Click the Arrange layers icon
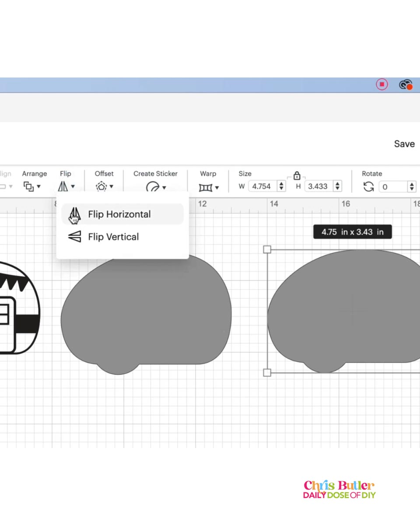Image resolution: width=420 pixels, height=525 pixels. [x=28, y=186]
